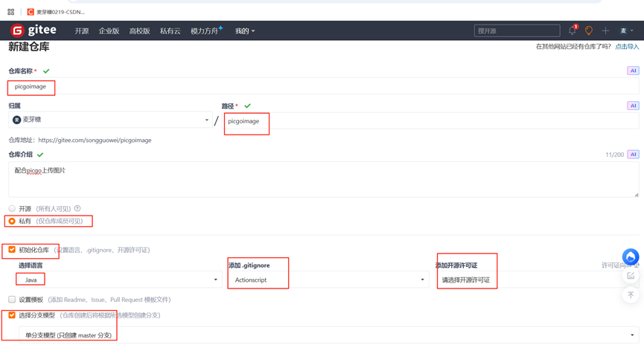This screenshot has width=644, height=345.
Task: Click the plus icon to create new
Action: 605,30
